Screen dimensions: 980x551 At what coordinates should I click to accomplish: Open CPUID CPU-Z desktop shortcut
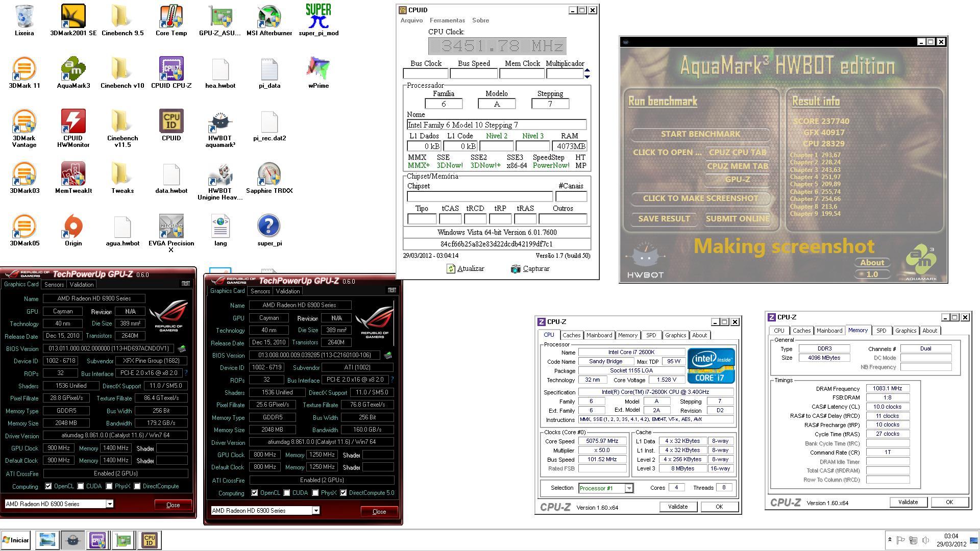tap(171, 73)
